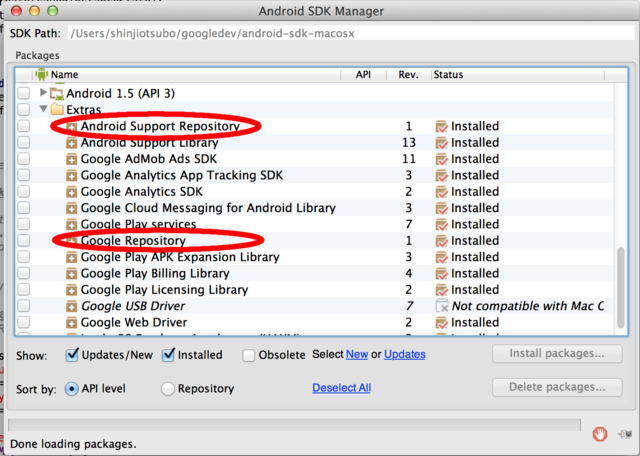This screenshot has width=640, height=456.
Task: Click the Google Play Licensing Library package icon
Action: point(71,290)
